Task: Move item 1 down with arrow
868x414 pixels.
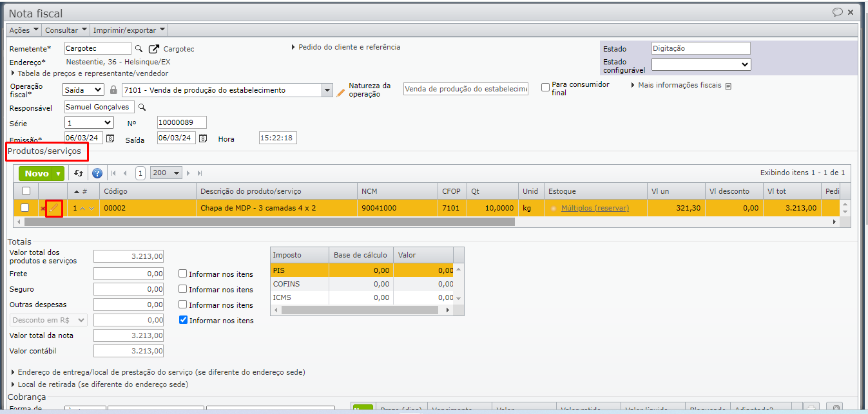Action: (92, 208)
